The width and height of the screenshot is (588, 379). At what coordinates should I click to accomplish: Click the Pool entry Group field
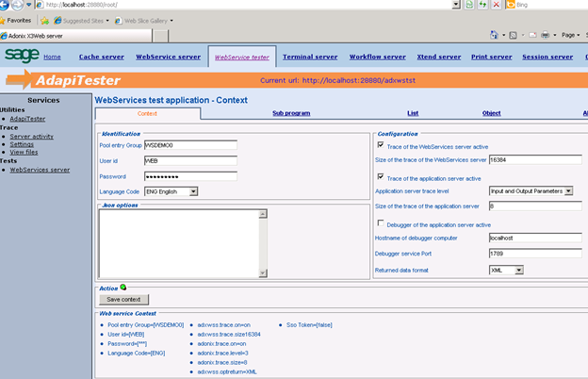[x=190, y=146]
